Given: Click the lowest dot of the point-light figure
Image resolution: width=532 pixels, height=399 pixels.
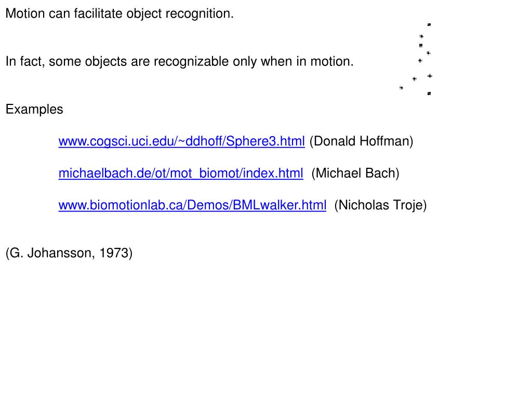Looking at the screenshot, I should (x=429, y=94).
